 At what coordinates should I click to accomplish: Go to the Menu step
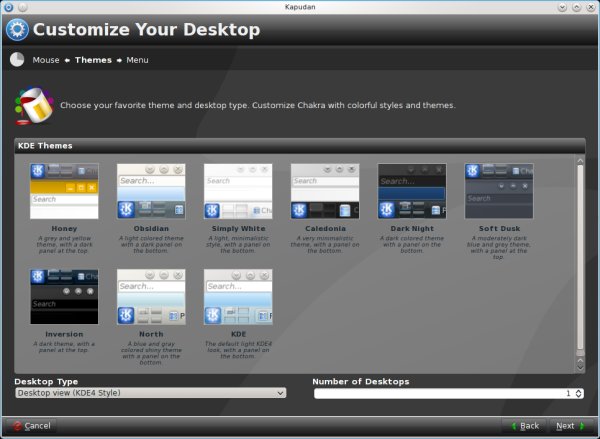(x=137, y=60)
